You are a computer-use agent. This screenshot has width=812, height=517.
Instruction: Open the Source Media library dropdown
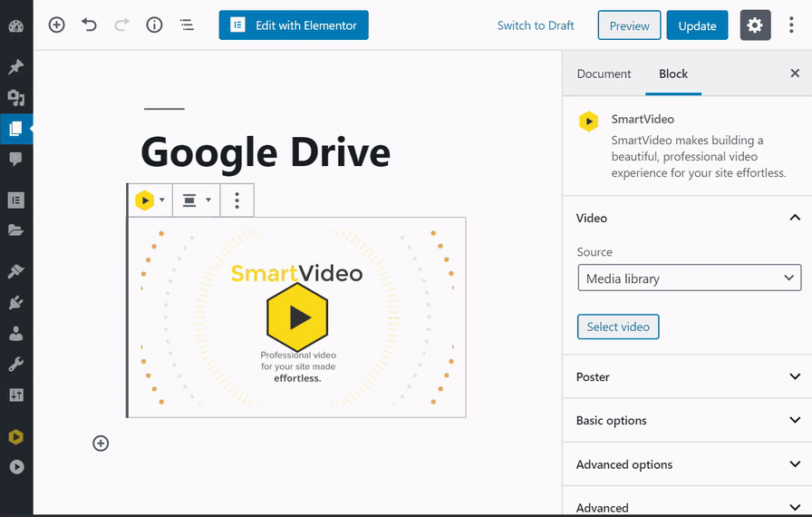pos(690,278)
